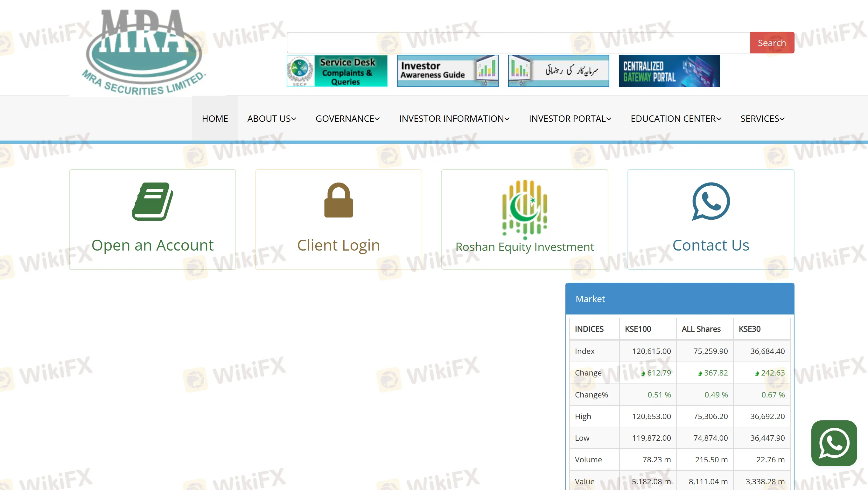Expand the ABOUT US dropdown menu

pos(272,119)
